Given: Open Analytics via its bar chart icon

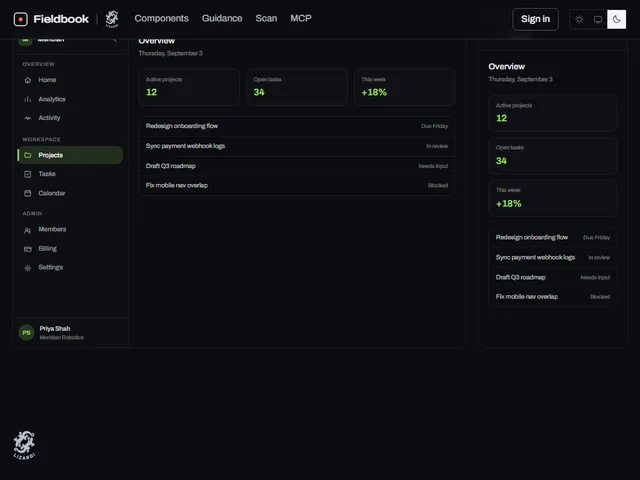Looking at the screenshot, I should pyautogui.click(x=28, y=99).
